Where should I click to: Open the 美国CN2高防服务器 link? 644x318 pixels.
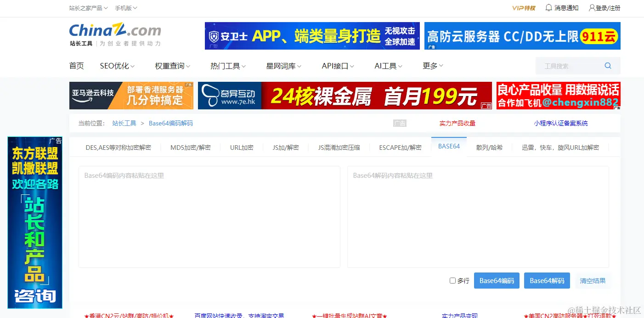click(570, 315)
